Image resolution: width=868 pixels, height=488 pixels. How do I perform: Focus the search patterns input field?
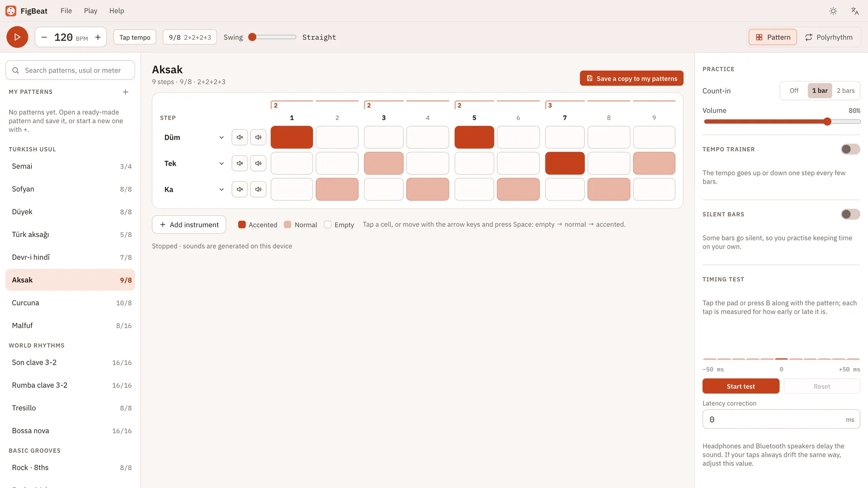tap(70, 70)
